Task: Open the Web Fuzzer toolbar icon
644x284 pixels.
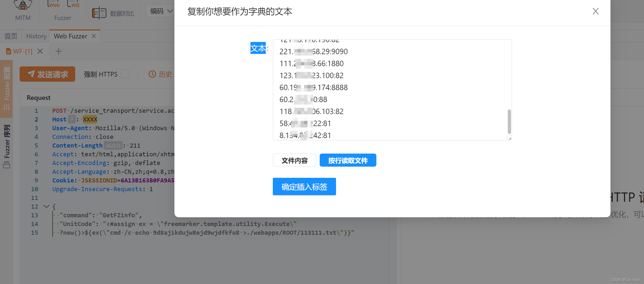Action: (x=54, y=4)
